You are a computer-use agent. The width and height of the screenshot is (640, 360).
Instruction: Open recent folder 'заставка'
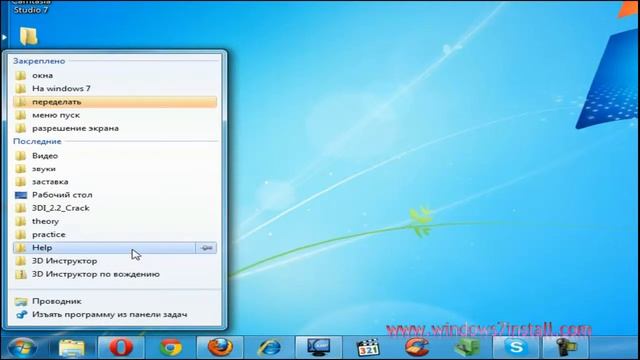pos(115,182)
